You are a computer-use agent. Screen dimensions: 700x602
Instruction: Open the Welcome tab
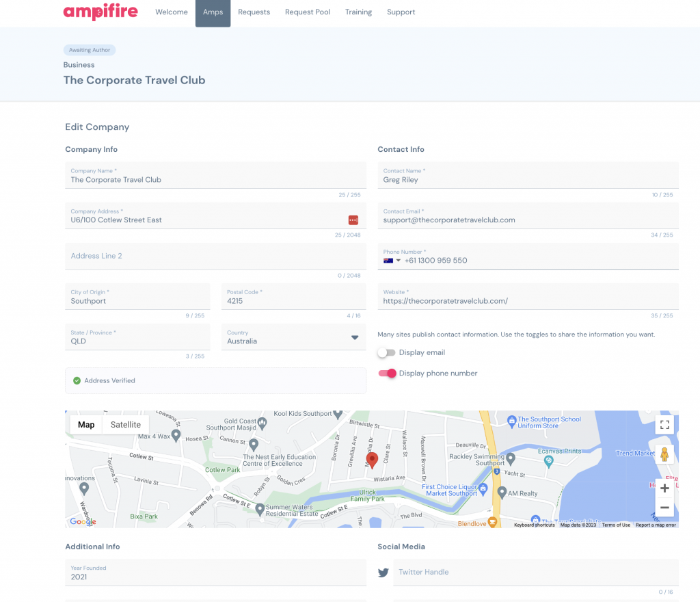pyautogui.click(x=172, y=12)
